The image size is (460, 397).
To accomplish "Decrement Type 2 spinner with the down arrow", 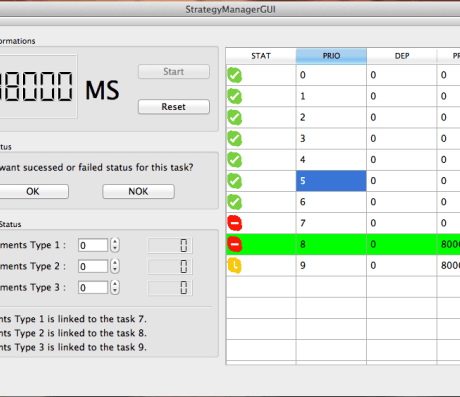I will [x=115, y=269].
